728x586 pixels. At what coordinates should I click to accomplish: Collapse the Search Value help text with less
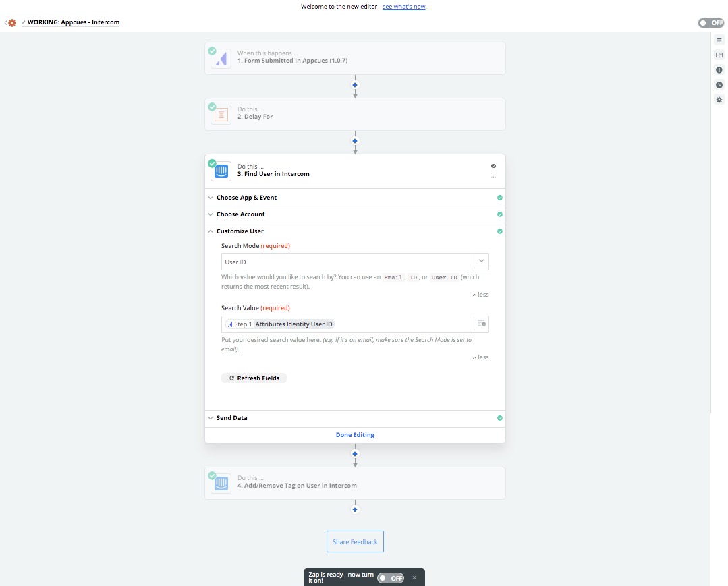tap(480, 357)
